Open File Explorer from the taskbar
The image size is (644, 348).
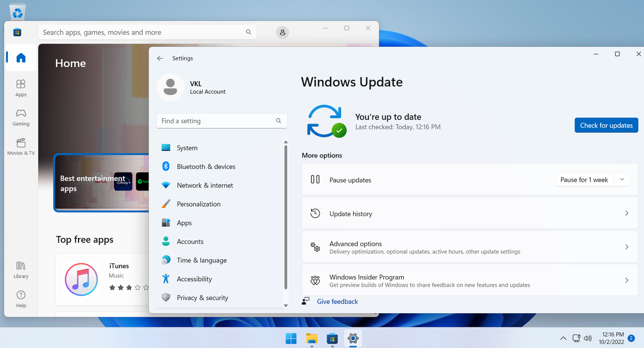click(311, 338)
